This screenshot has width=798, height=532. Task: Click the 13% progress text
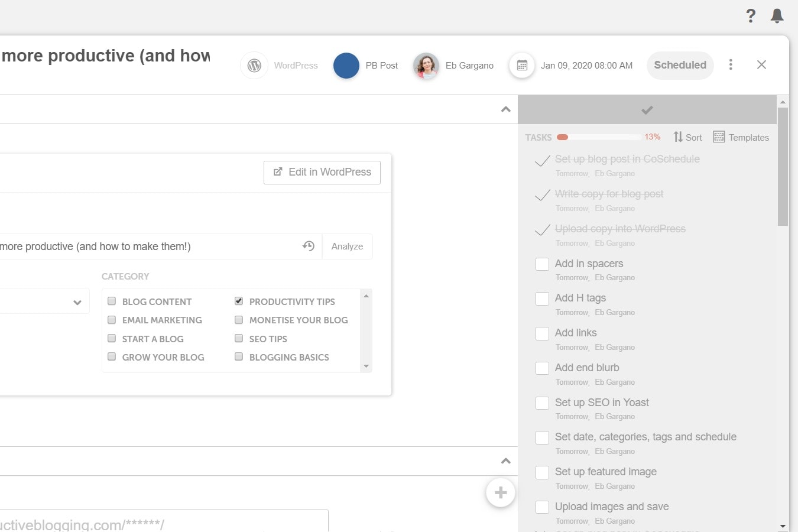click(x=653, y=137)
